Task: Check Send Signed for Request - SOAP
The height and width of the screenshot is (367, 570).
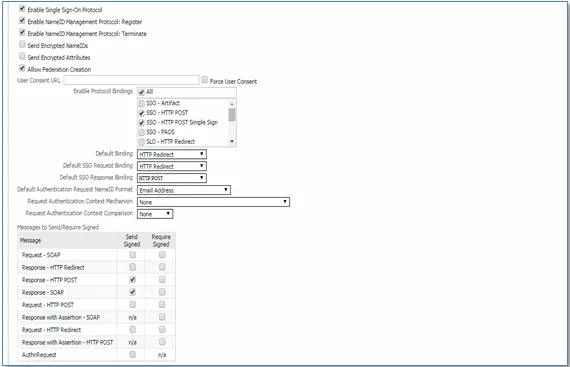Action: [x=133, y=255]
